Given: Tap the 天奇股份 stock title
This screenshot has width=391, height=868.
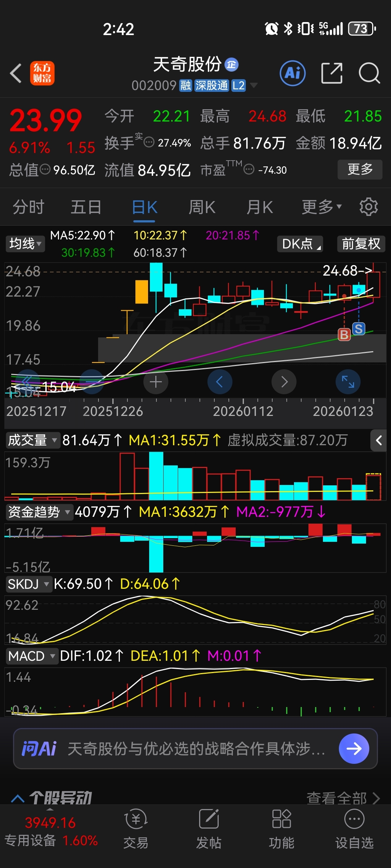Looking at the screenshot, I should 187,64.
